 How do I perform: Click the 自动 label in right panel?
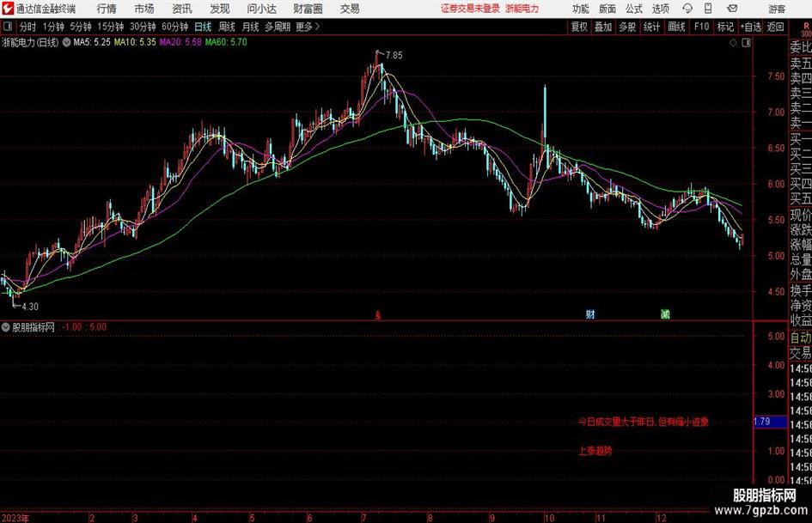tap(800, 338)
